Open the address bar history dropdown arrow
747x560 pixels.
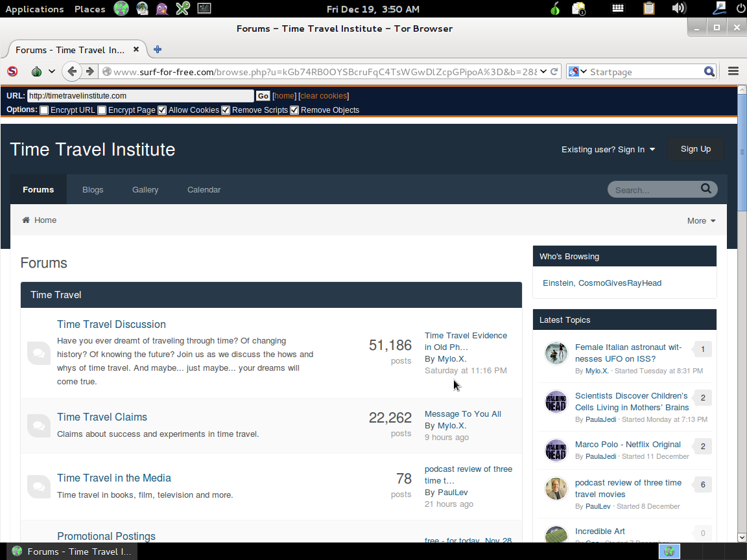(543, 71)
